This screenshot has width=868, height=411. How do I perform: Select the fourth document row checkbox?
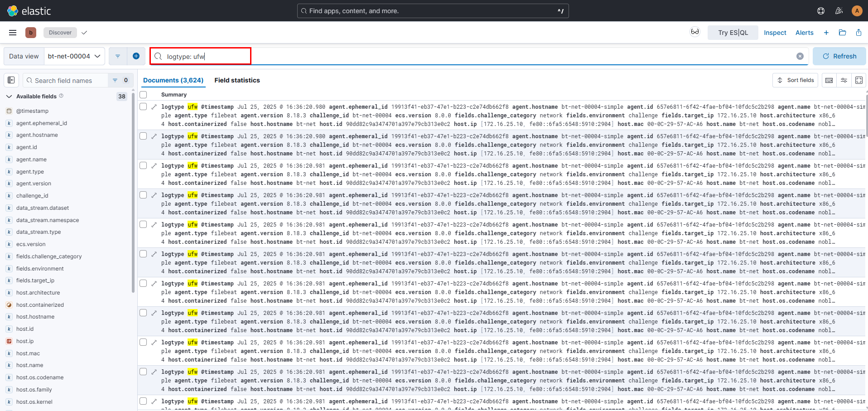click(143, 195)
